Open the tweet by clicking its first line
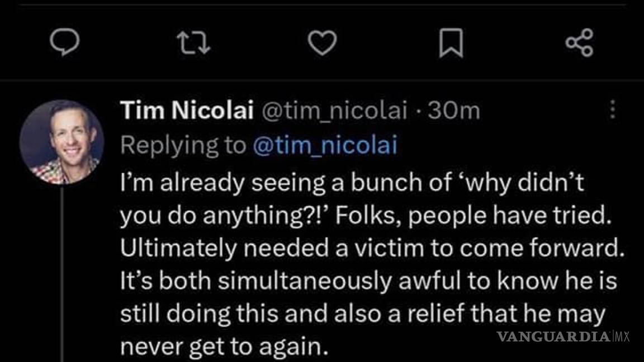Viewport: 644px width, 362px height. (x=280, y=184)
